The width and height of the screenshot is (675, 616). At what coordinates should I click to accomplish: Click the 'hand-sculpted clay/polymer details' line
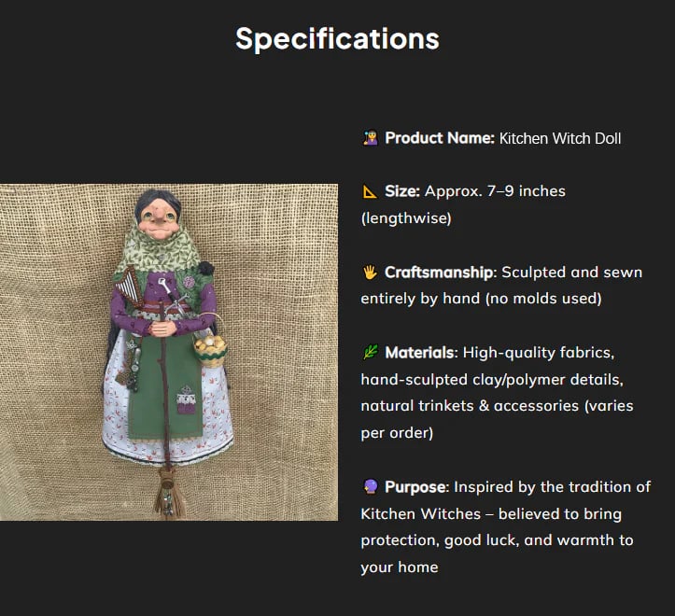pyautogui.click(x=488, y=381)
